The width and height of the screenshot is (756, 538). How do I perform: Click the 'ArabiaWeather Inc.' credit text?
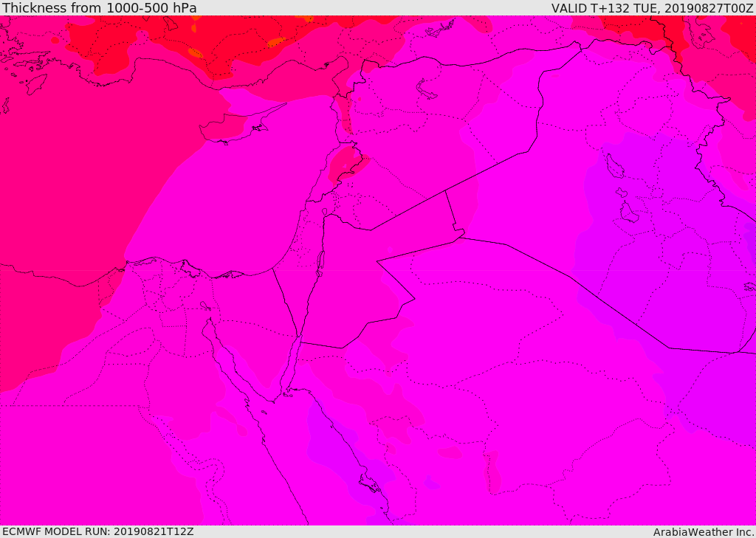pos(704,532)
